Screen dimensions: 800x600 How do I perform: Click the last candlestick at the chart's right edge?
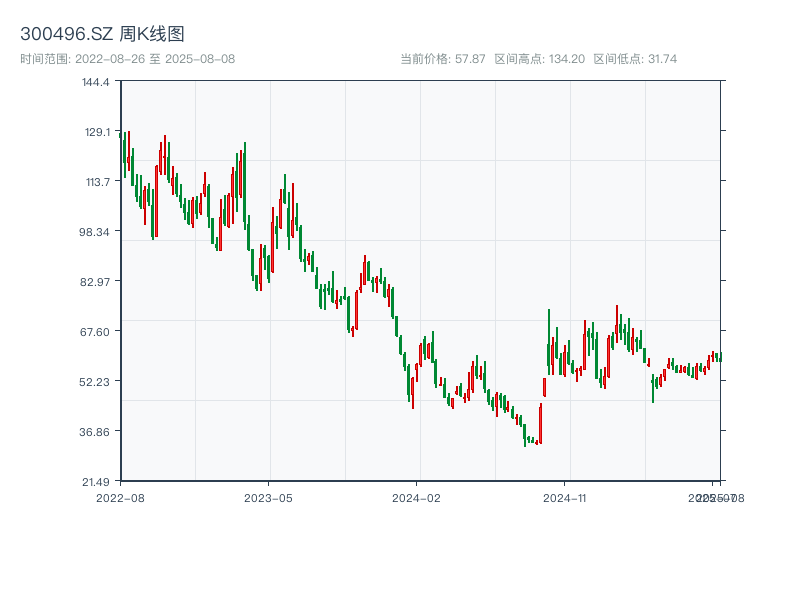pyautogui.click(x=719, y=357)
